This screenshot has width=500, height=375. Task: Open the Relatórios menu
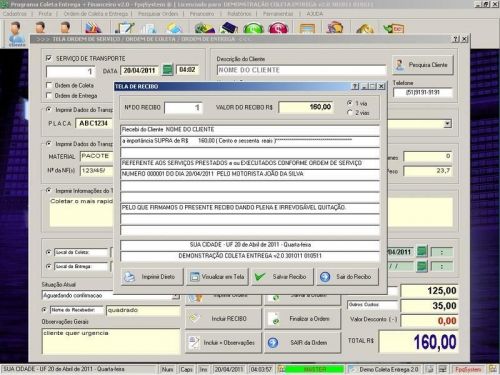[239, 14]
